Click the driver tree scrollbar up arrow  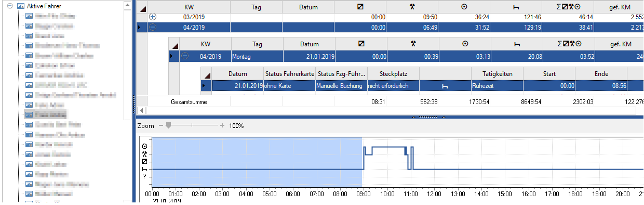click(x=128, y=5)
